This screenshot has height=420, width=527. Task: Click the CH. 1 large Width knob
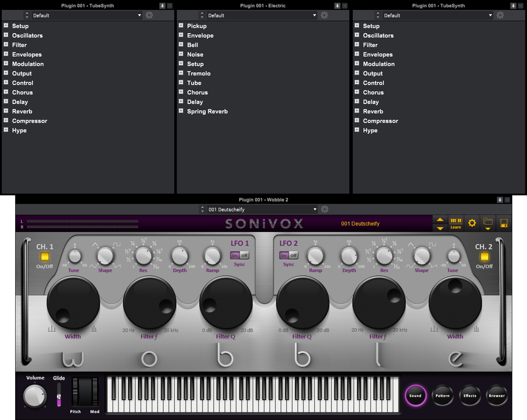[x=73, y=303]
